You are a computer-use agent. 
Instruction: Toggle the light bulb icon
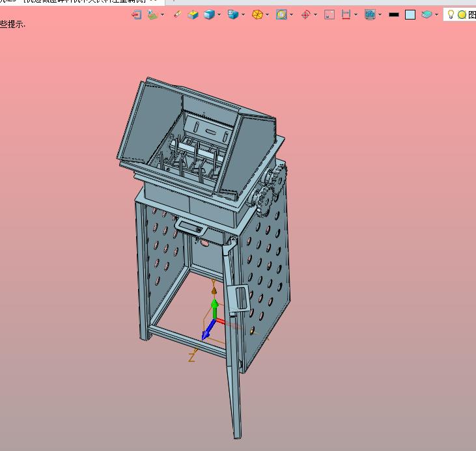[451, 14]
